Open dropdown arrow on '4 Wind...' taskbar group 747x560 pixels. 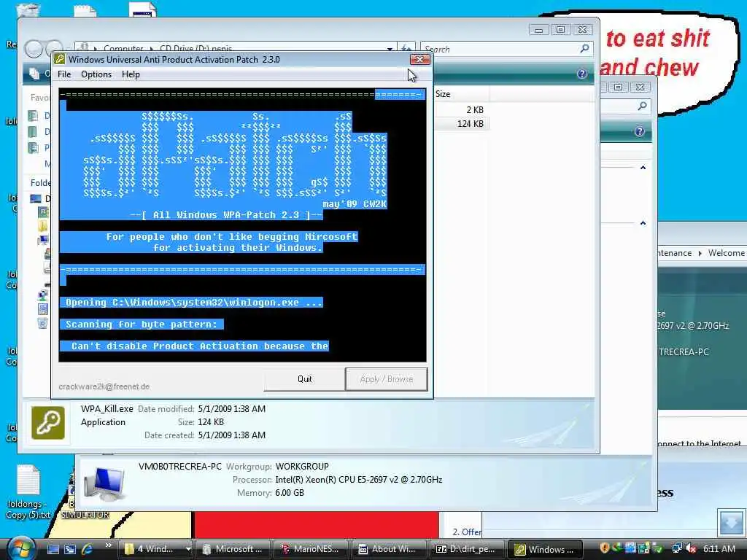tap(188, 549)
